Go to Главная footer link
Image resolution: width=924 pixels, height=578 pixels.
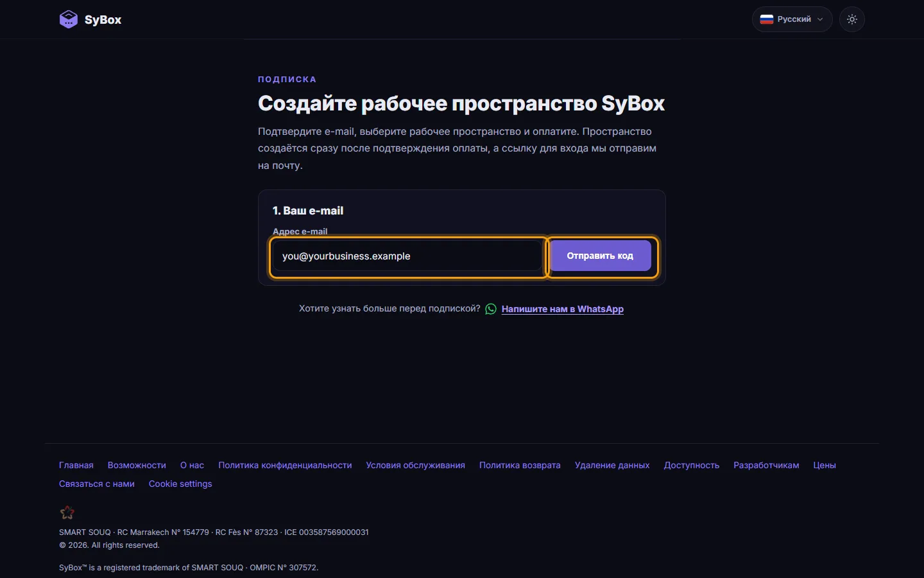[76, 465]
